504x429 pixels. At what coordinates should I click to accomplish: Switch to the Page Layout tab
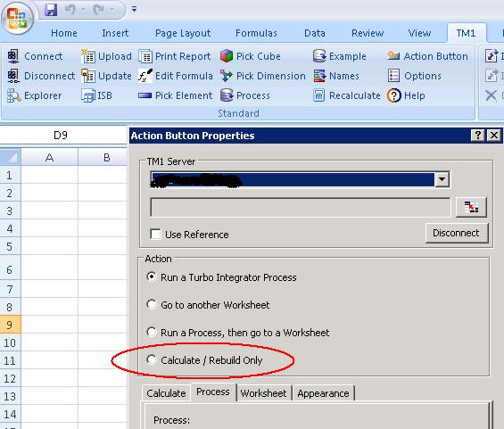coord(183,33)
